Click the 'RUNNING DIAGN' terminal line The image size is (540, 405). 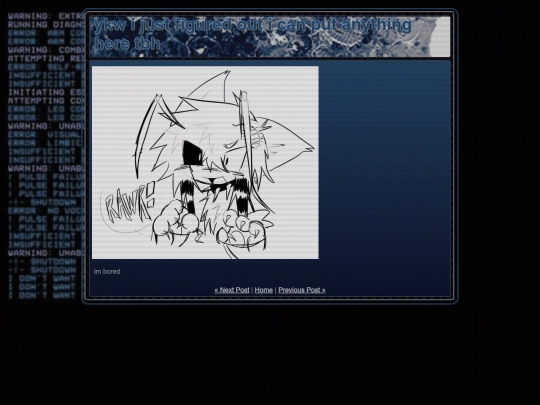[x=45, y=25]
